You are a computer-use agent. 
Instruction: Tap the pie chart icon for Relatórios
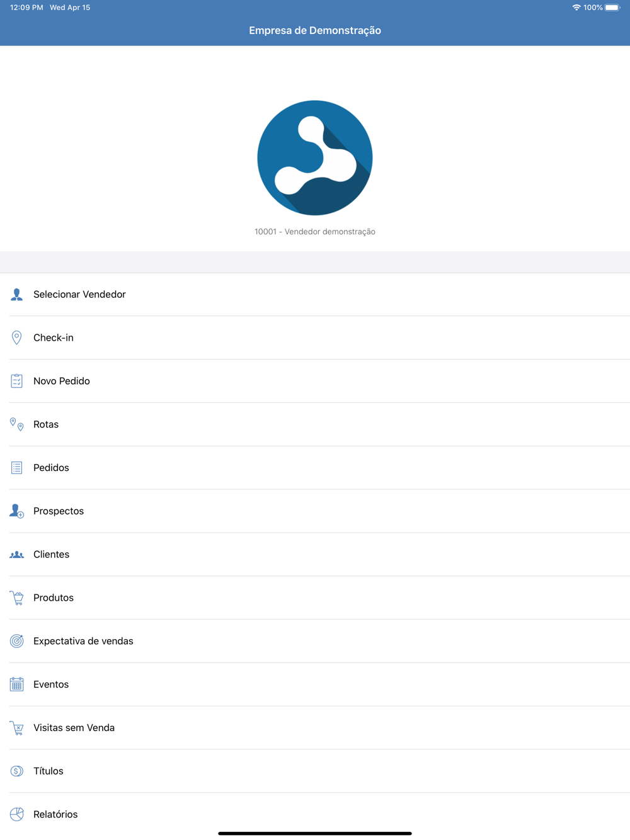pos(17,814)
